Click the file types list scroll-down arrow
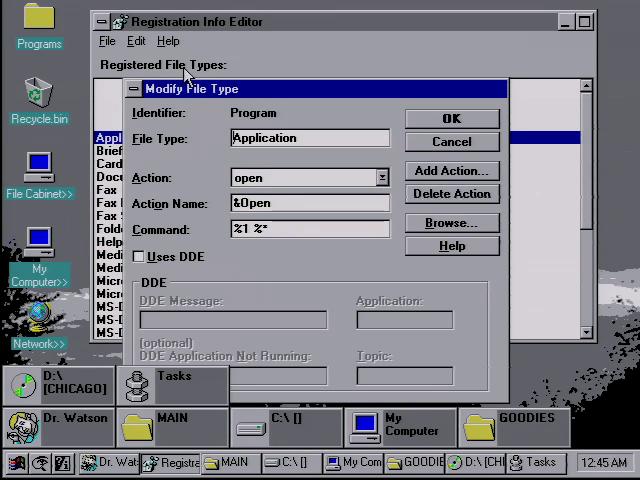Screen dimensions: 640x480 pos(586,332)
